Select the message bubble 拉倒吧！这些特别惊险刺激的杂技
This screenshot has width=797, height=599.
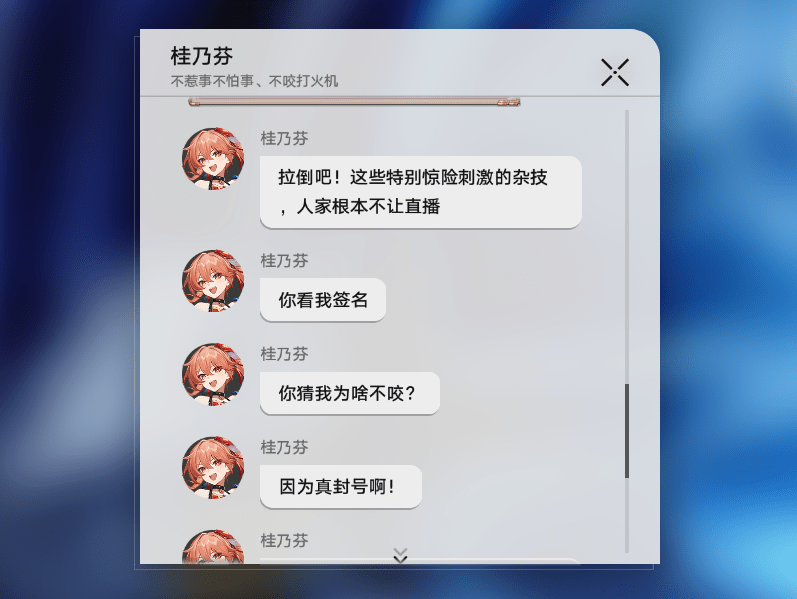click(x=421, y=192)
